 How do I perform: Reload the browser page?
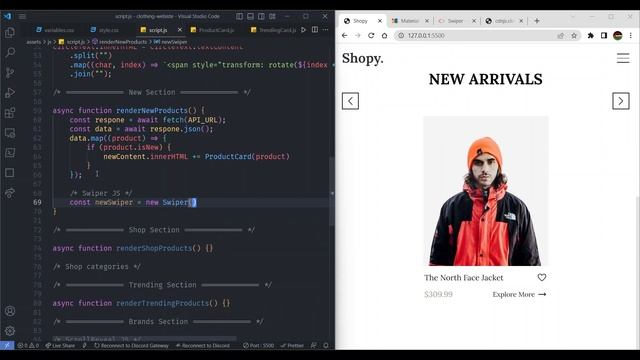(x=371, y=36)
